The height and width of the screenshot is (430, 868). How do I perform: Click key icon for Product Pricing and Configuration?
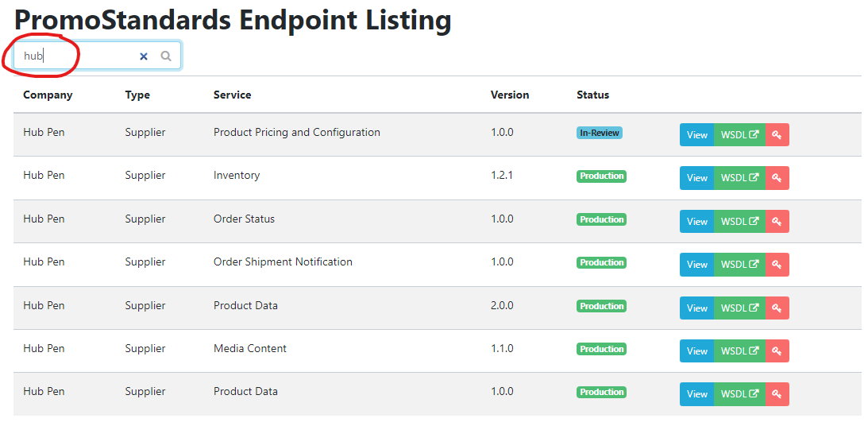777,135
